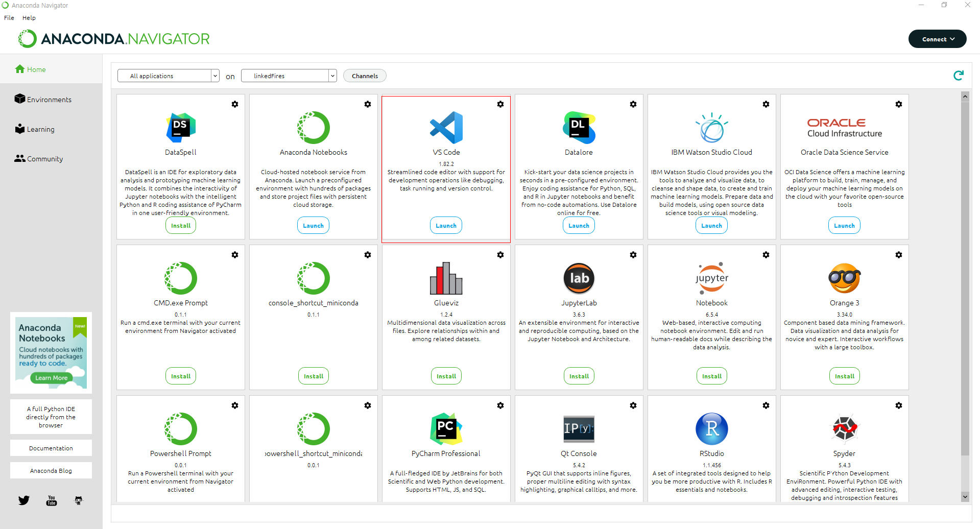Open the Connect dropdown button
The height and width of the screenshot is (529, 980).
938,39
